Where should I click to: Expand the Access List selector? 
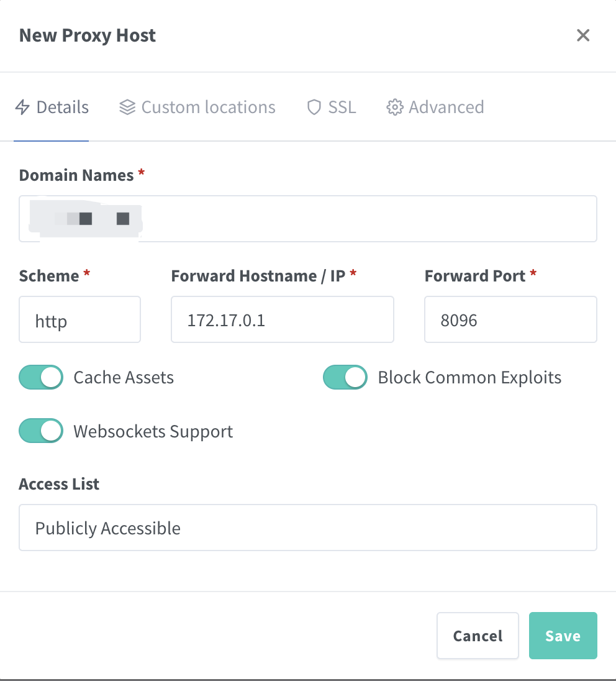click(x=307, y=528)
